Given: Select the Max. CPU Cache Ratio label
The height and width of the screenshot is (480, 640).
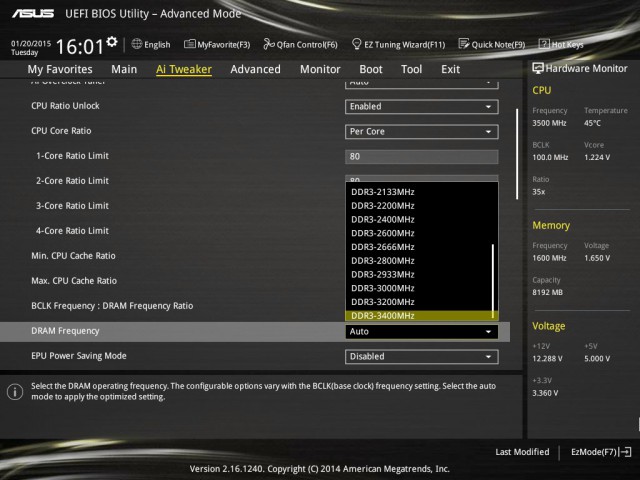Looking at the screenshot, I should [x=74, y=280].
